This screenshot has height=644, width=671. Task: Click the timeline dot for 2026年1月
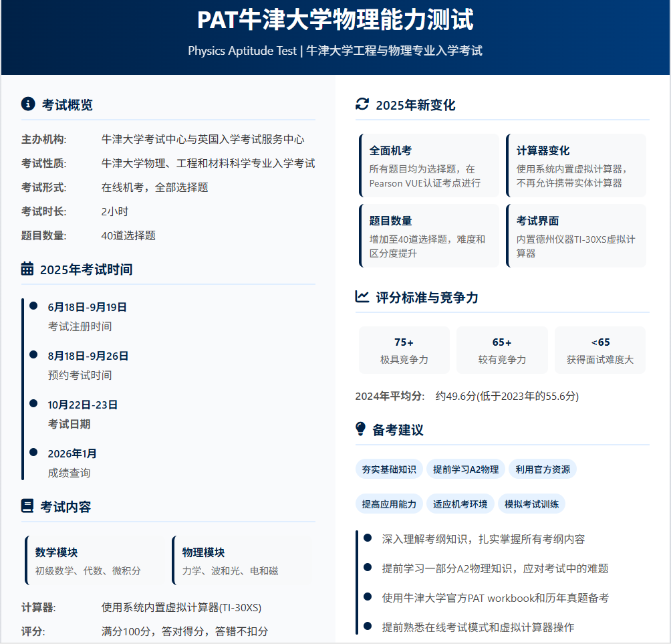33,452
